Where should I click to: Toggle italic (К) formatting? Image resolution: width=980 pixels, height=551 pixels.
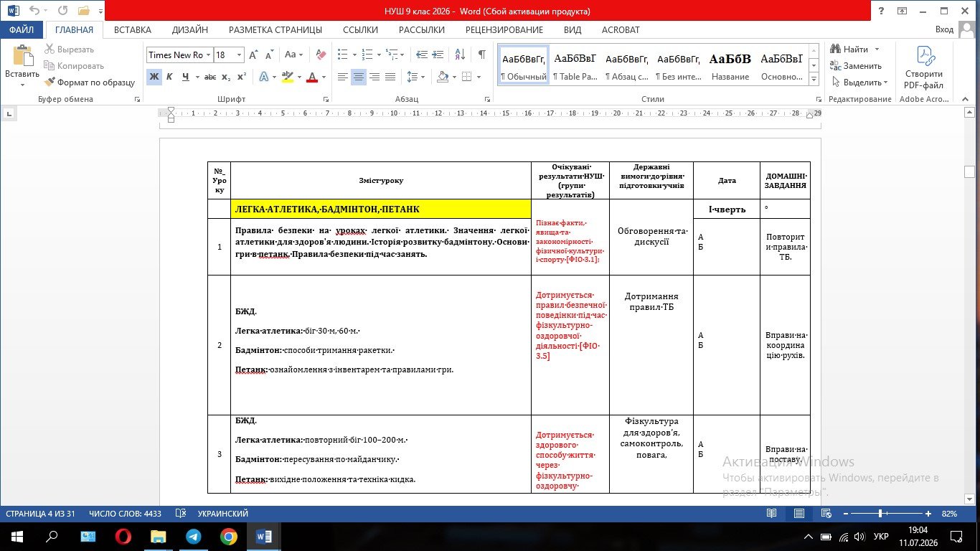(x=170, y=77)
